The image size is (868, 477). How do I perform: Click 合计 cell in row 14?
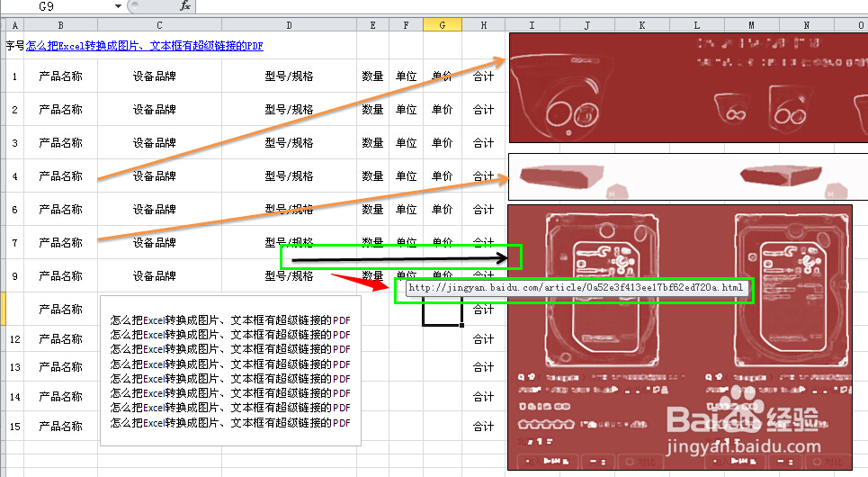click(x=484, y=397)
